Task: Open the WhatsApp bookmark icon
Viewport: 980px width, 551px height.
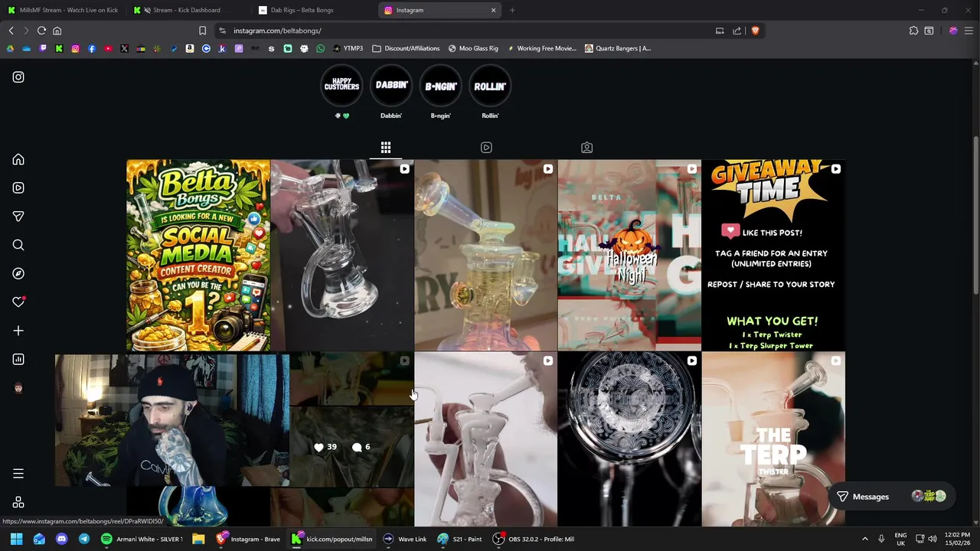Action: [320, 48]
